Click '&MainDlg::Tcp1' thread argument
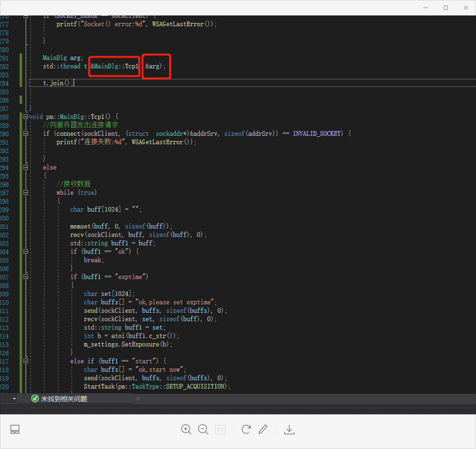The width and height of the screenshot is (476, 449). (x=114, y=66)
